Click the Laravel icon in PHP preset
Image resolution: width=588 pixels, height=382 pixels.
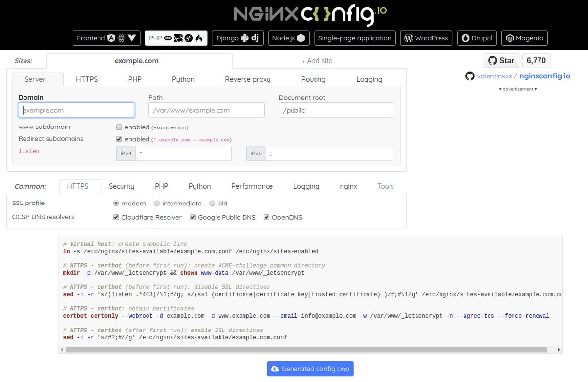178,38
